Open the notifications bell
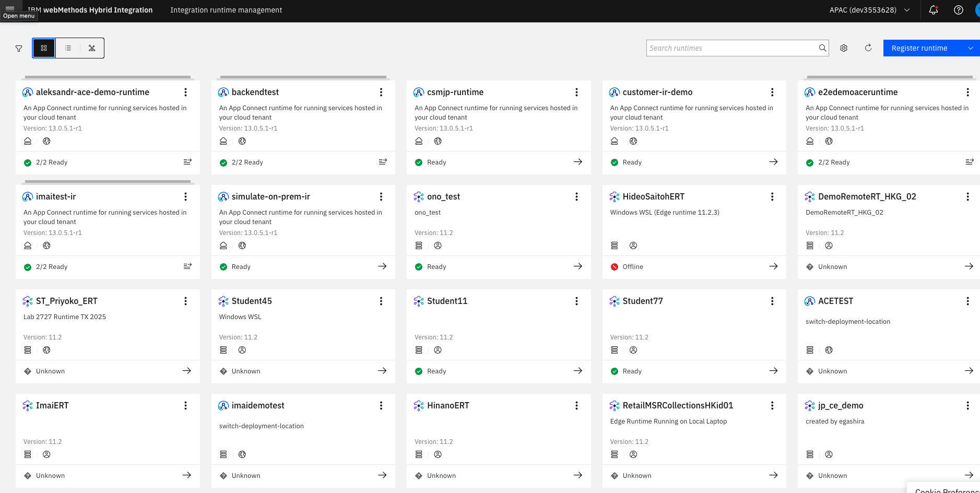The height and width of the screenshot is (493, 980). [934, 10]
